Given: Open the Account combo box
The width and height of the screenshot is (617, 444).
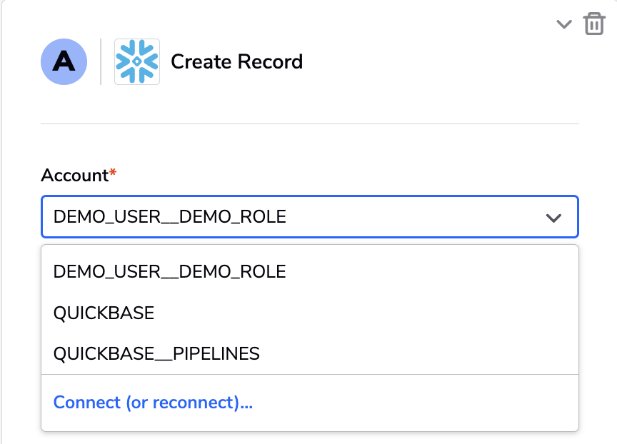Looking at the screenshot, I should pos(310,216).
